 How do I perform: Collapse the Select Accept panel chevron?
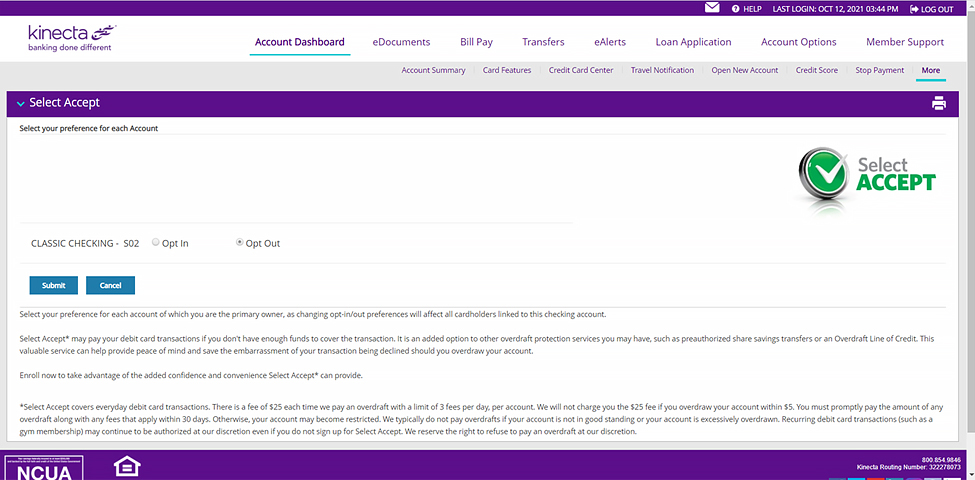click(x=20, y=103)
